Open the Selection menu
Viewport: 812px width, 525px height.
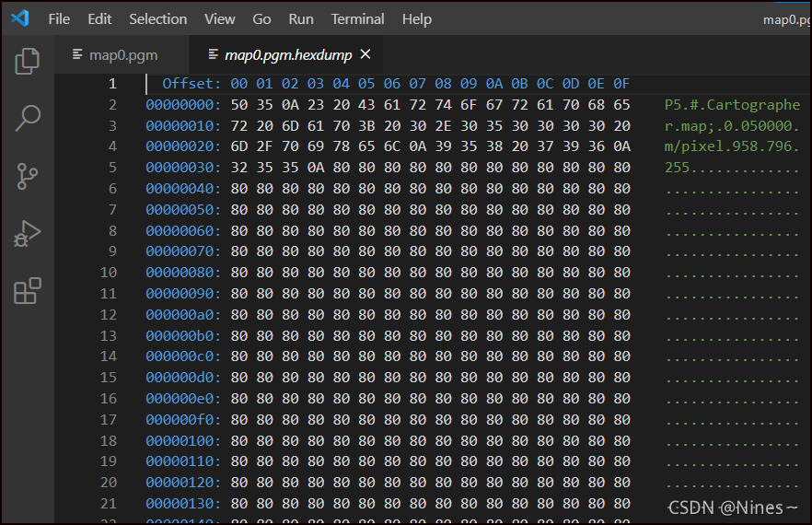[x=158, y=19]
